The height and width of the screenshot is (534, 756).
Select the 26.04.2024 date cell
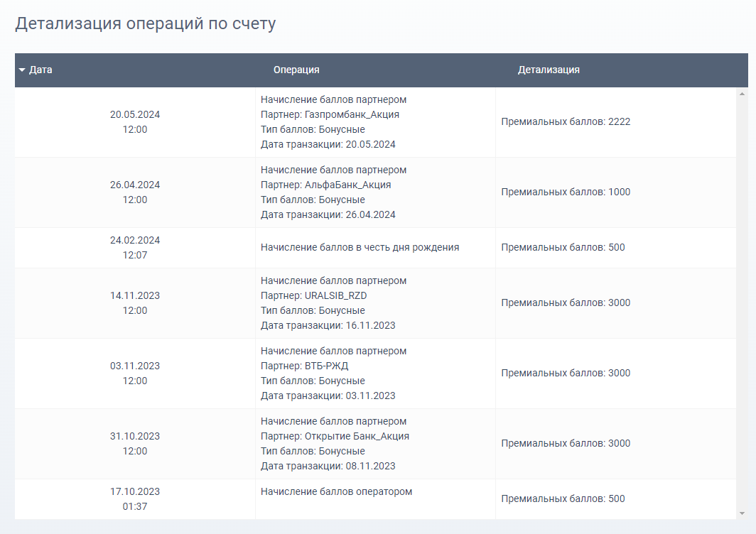(135, 192)
